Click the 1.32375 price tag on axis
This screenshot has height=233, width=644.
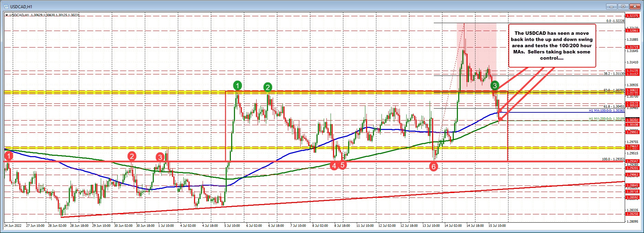(633, 16)
